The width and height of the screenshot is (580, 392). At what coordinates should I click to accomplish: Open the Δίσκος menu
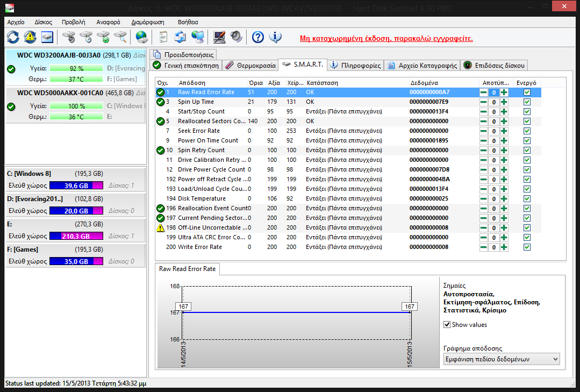tap(44, 22)
